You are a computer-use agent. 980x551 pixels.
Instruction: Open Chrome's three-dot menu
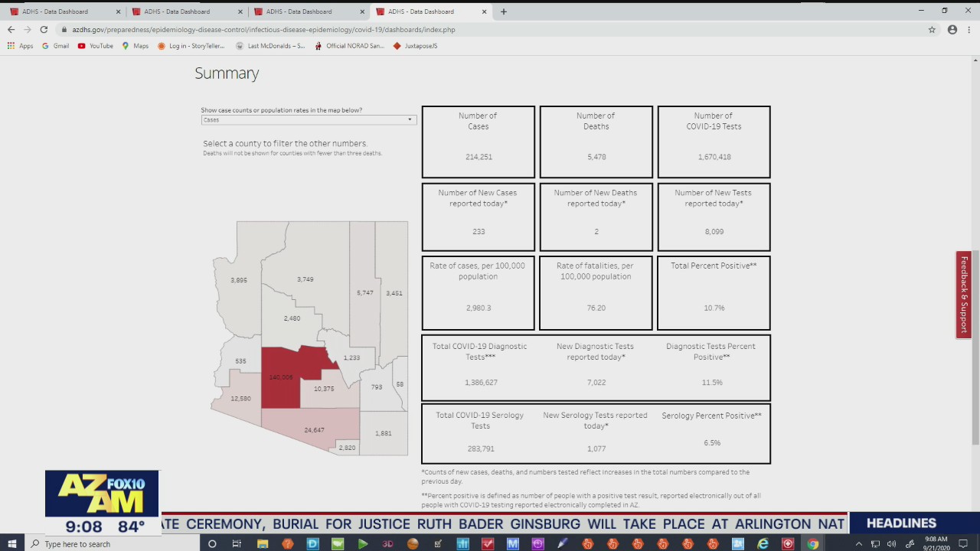point(970,30)
